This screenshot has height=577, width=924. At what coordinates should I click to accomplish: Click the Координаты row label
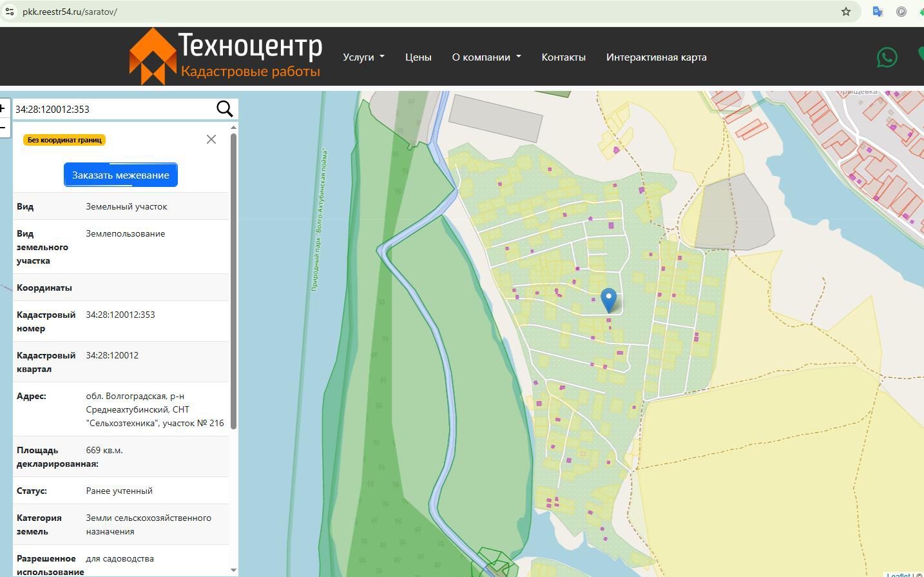click(44, 288)
